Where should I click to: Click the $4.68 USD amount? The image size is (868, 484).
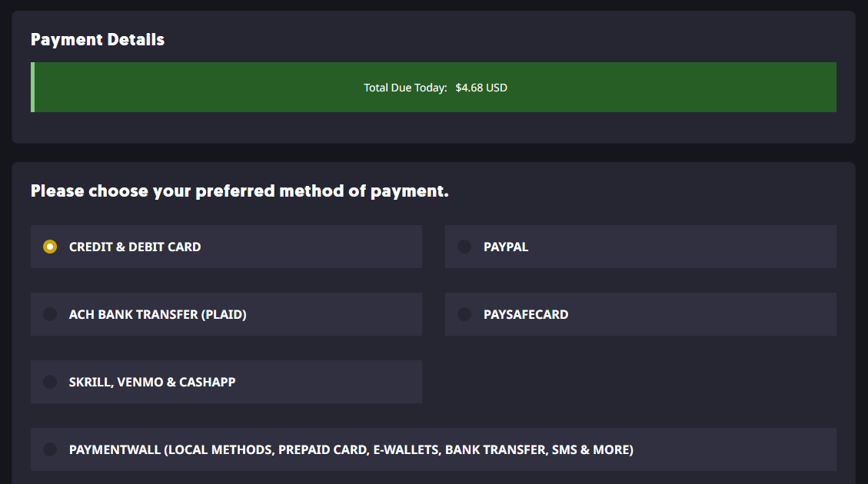click(481, 88)
